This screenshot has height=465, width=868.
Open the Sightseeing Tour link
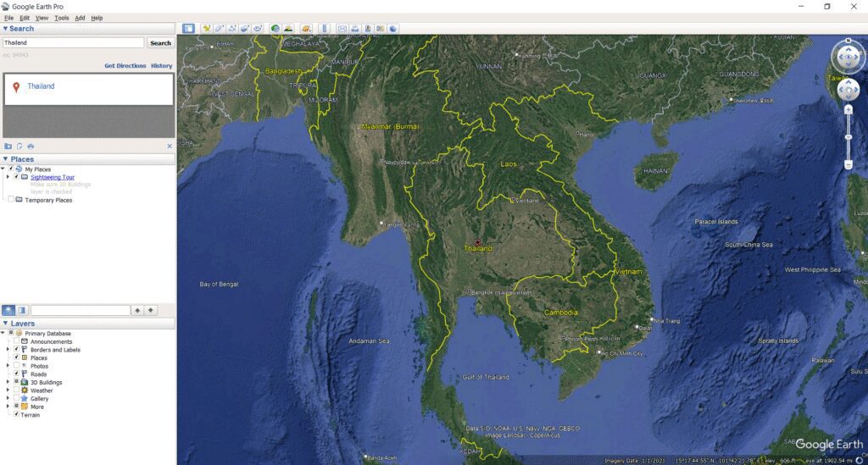(53, 177)
